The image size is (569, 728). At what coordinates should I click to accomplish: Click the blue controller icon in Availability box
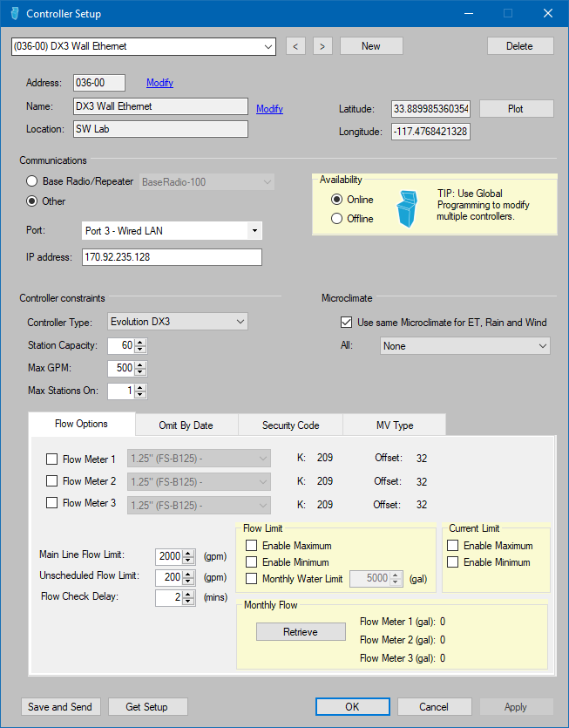tap(407, 208)
